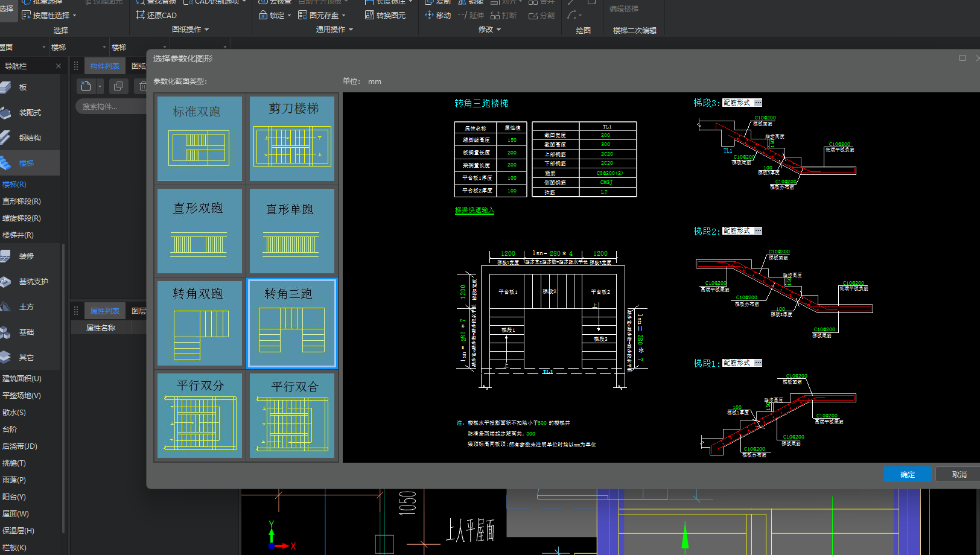Select the 平行双分 stair thumbnail
The height and width of the screenshot is (555, 980).
pyautogui.click(x=200, y=416)
